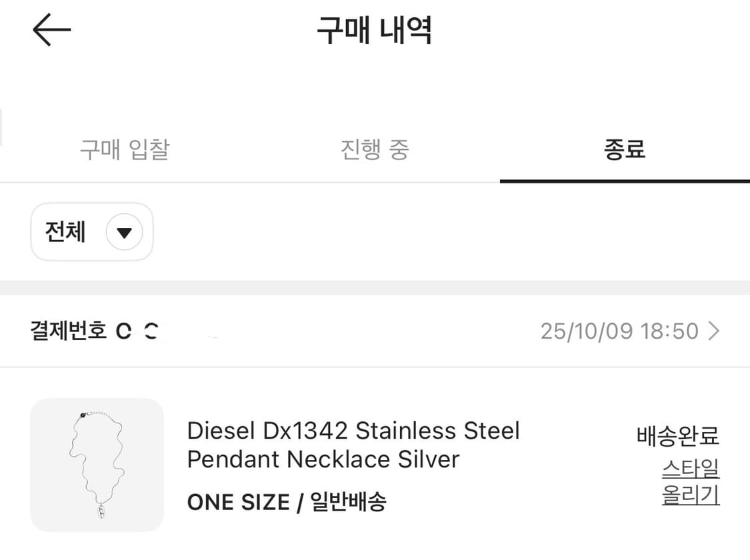Viewport: 750px width, 560px height.
Task: Open the Diesel Dx1342 Stainless Steel title
Action: click(353, 431)
